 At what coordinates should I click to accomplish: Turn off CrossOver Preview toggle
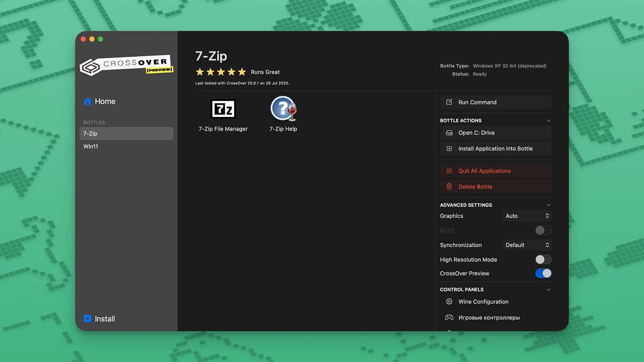tap(543, 274)
